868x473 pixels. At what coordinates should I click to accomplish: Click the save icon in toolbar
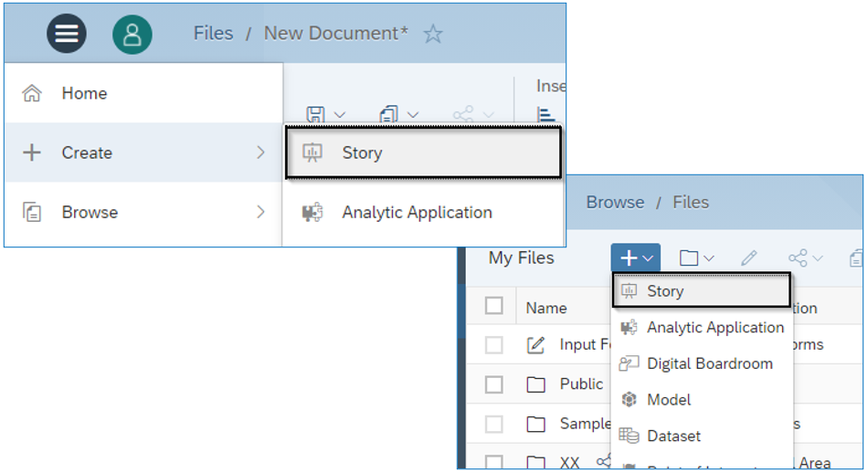(315, 114)
